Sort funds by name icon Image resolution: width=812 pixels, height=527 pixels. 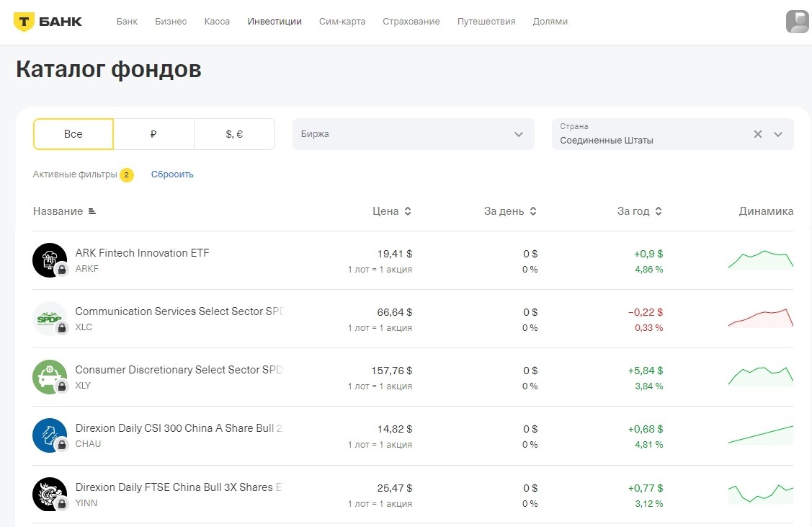(x=92, y=211)
